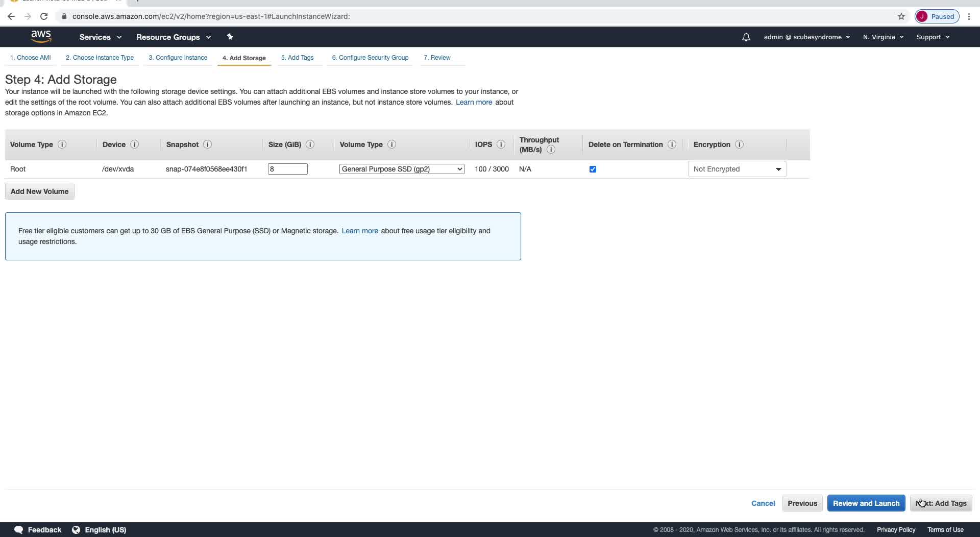Open General Purpose SSD (gp2) volume type dropdown
The image size is (980, 537).
402,169
